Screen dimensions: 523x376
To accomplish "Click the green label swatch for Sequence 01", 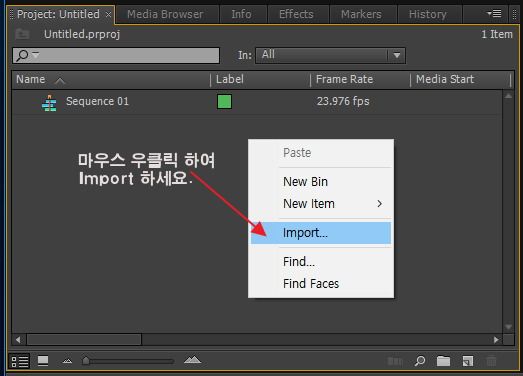I will point(224,101).
